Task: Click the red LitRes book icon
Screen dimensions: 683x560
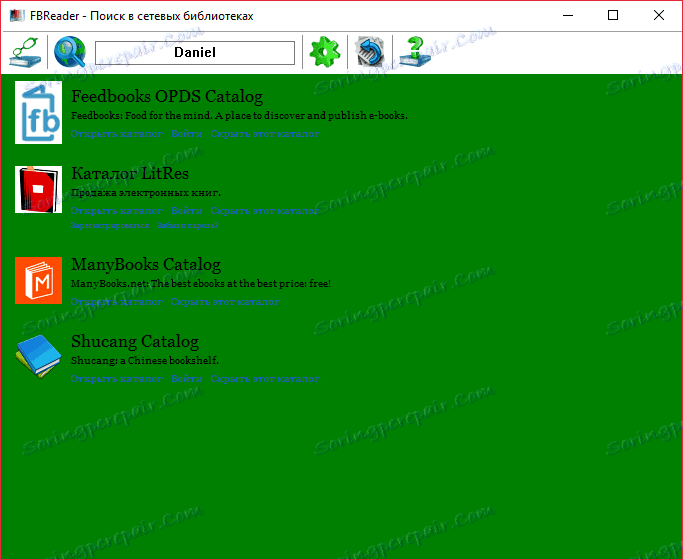Action: point(38,189)
